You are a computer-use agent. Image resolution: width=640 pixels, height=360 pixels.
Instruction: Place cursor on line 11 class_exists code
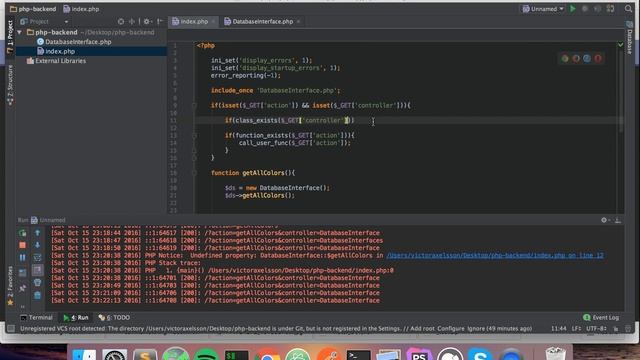(290, 120)
